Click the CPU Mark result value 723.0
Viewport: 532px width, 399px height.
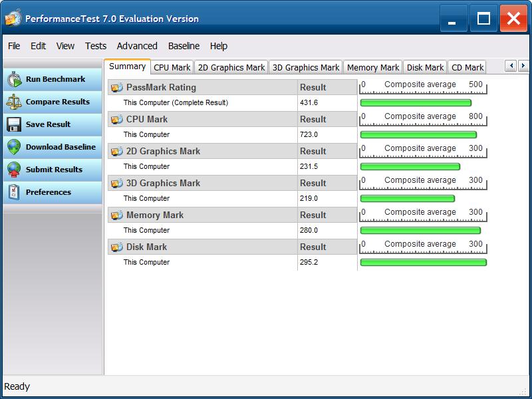coord(309,135)
